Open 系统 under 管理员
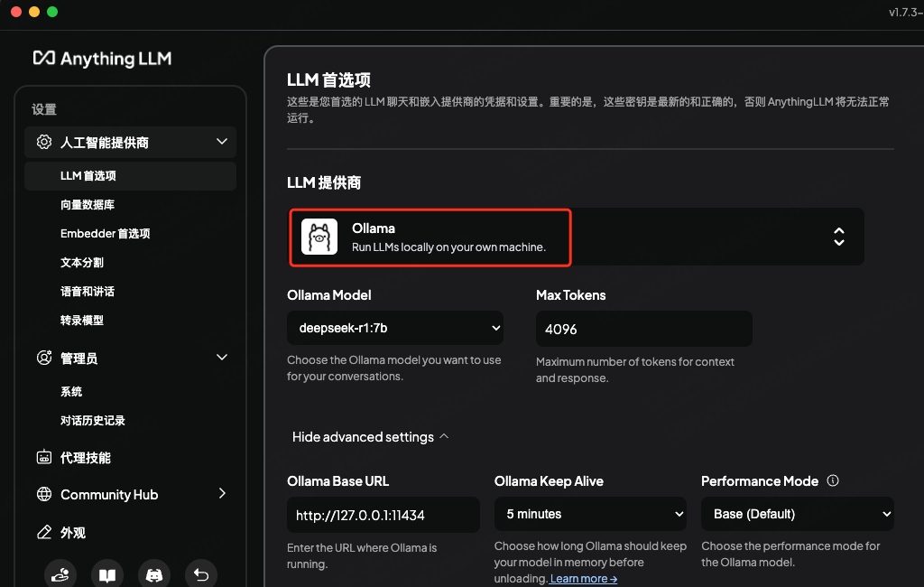The image size is (924, 587). tap(71, 392)
